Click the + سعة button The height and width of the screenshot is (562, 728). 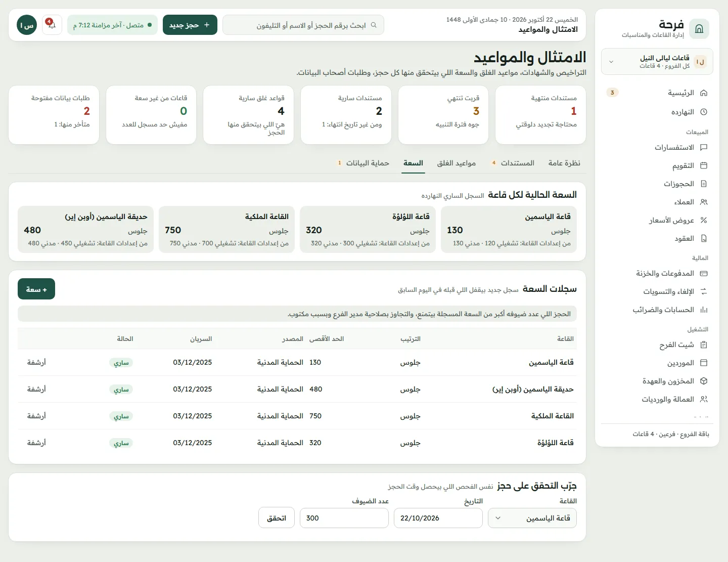[36, 289]
